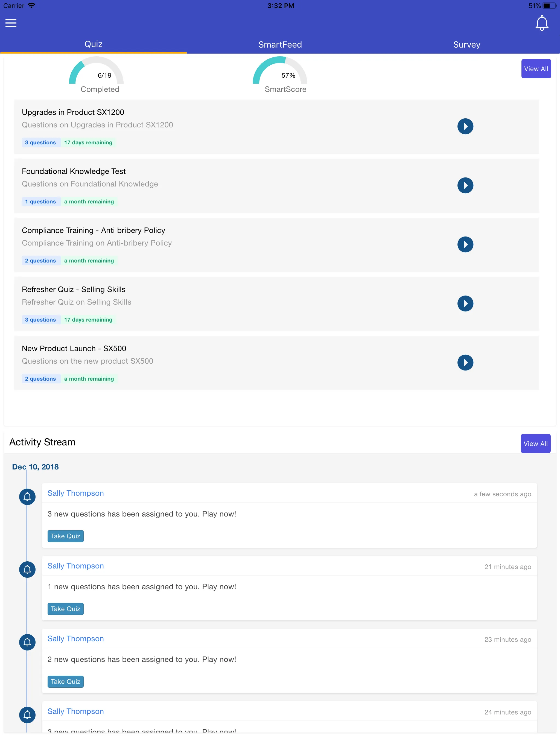Viewport: 560px width, 747px height.
Task: Play the Compliance Training Anti-bribery quiz
Action: [x=465, y=244]
